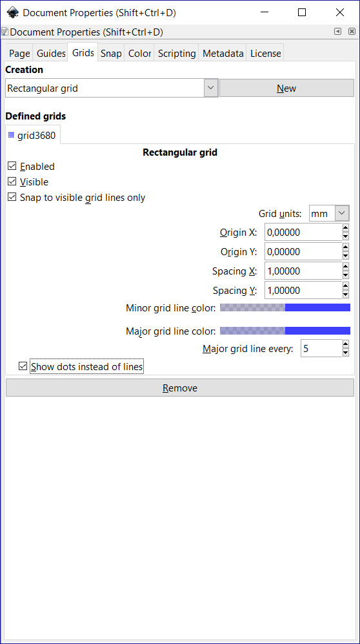Click the Inkscape logo in title bar
Image resolution: width=360 pixels, height=644 pixels.
pyautogui.click(x=13, y=12)
